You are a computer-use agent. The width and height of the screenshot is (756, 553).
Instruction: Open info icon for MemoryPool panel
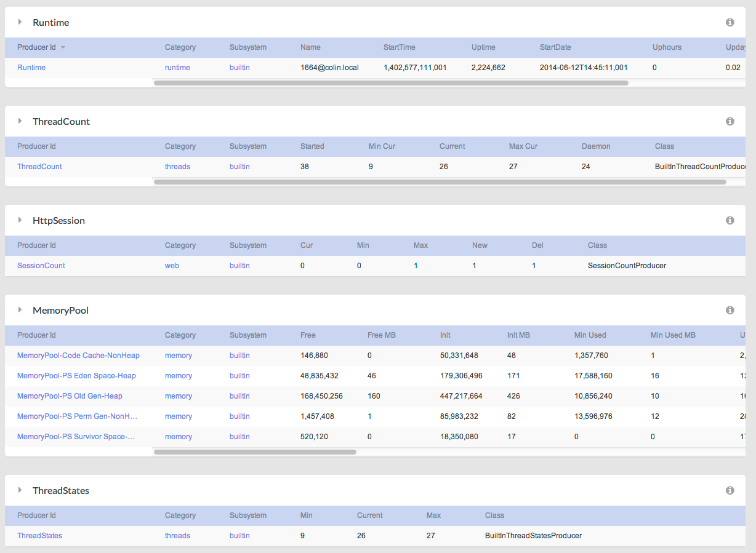730,310
